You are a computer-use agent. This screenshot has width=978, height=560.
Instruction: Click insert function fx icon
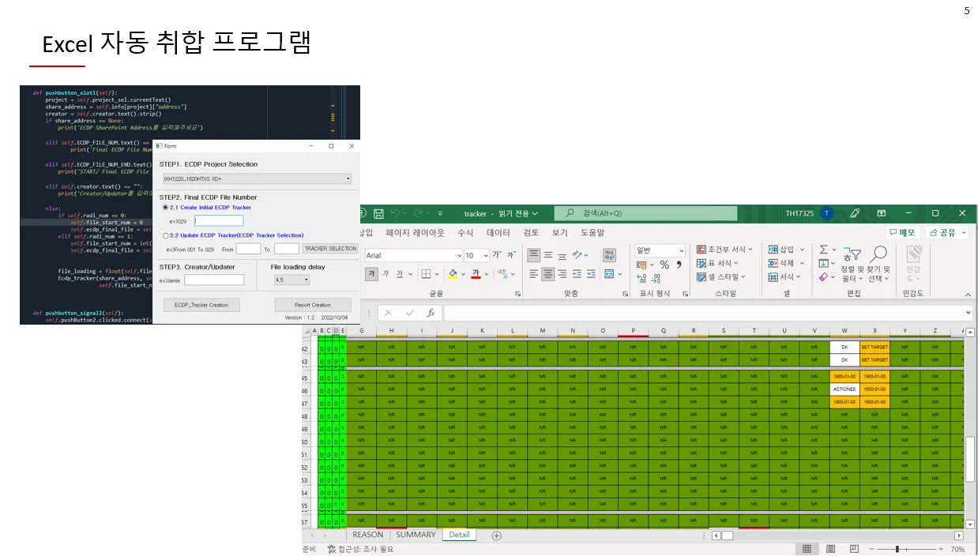tap(431, 313)
